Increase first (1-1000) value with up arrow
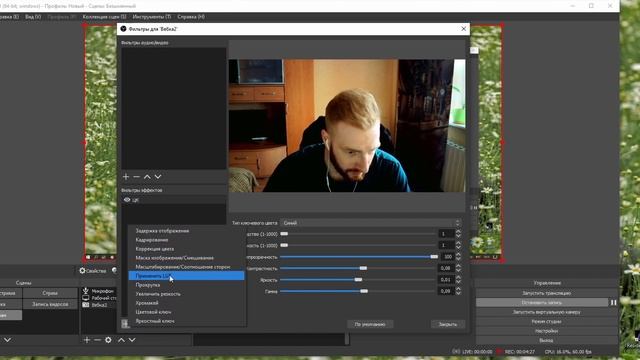This screenshot has height=360, width=640. click(458, 232)
